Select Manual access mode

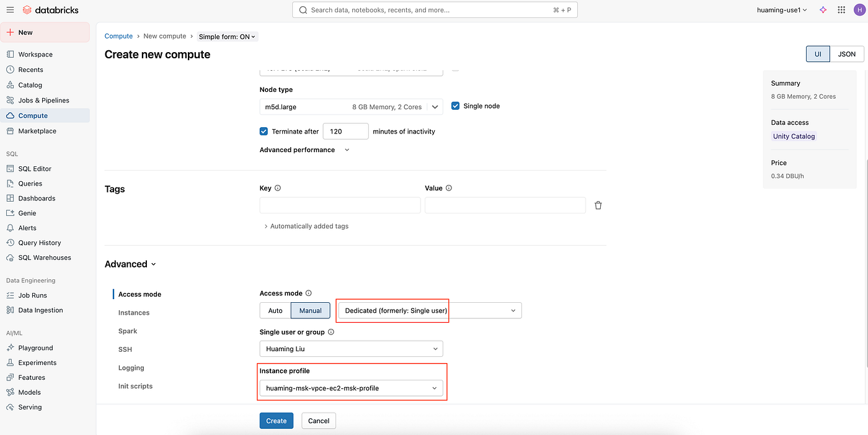coord(311,311)
